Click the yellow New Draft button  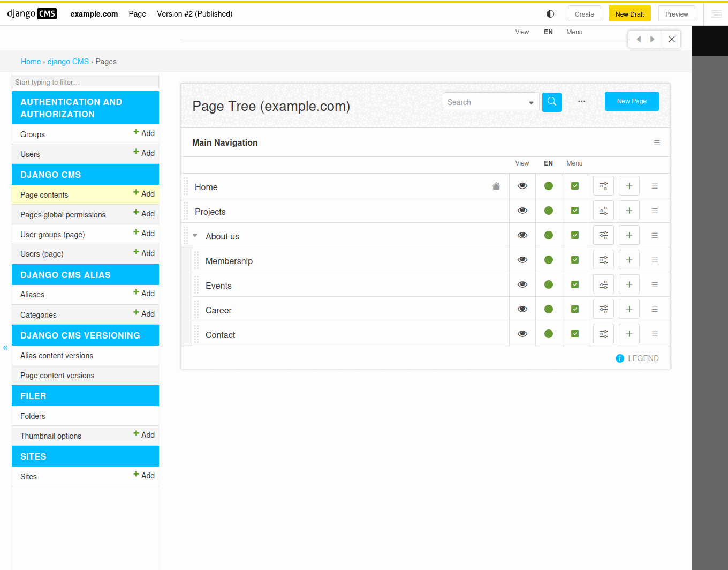tap(630, 14)
